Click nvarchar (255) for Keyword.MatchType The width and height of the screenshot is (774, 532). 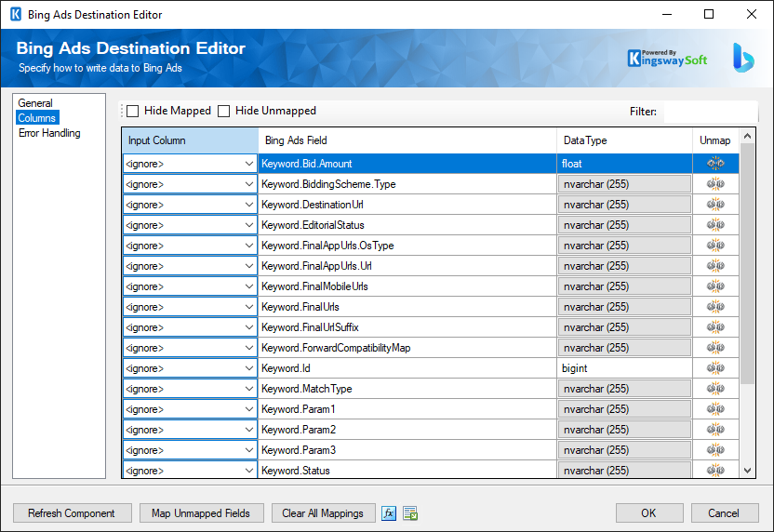[x=624, y=389]
